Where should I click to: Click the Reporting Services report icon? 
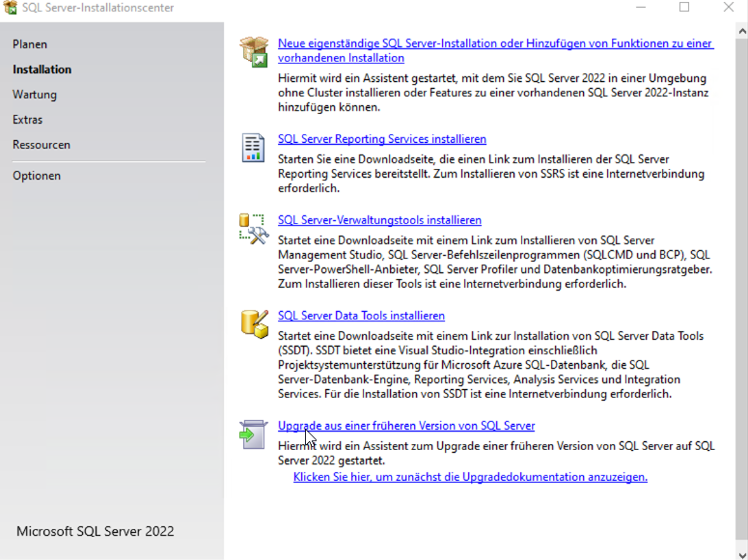pos(253,148)
